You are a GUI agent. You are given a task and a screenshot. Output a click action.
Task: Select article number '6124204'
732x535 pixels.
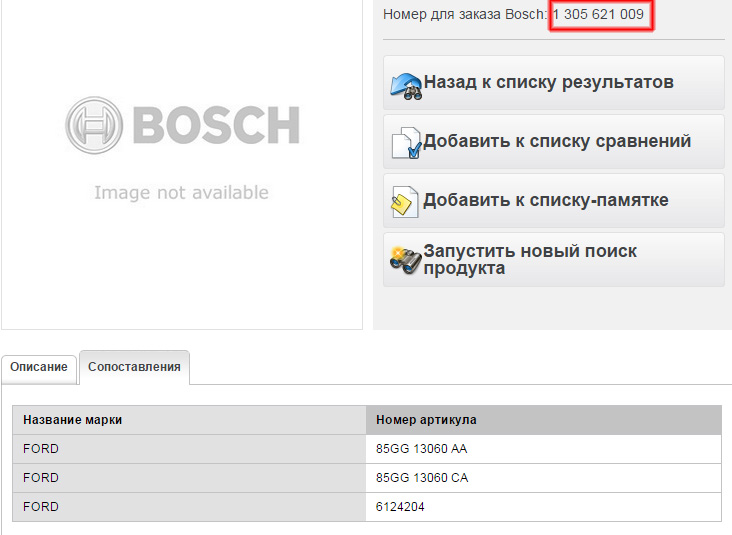(x=400, y=507)
